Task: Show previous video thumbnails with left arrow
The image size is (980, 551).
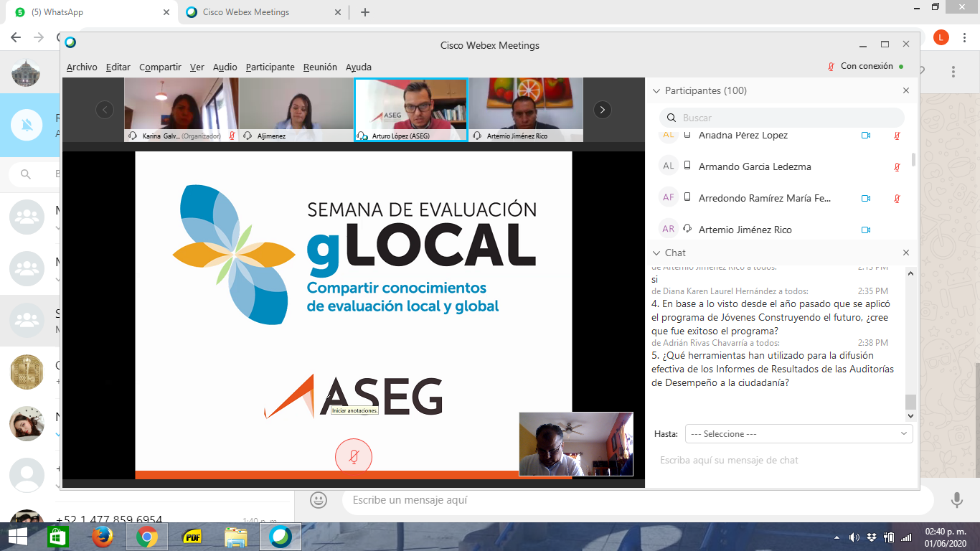Action: click(105, 110)
